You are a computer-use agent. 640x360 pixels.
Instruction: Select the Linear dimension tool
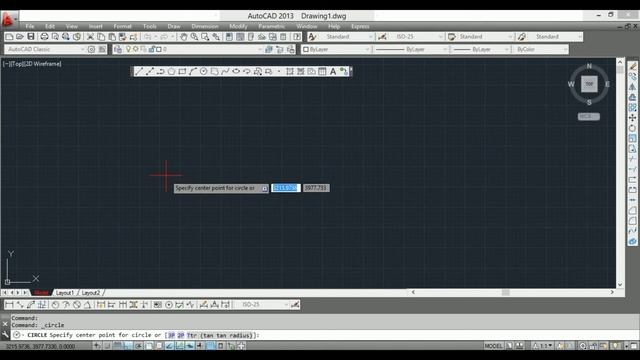tap(9, 304)
